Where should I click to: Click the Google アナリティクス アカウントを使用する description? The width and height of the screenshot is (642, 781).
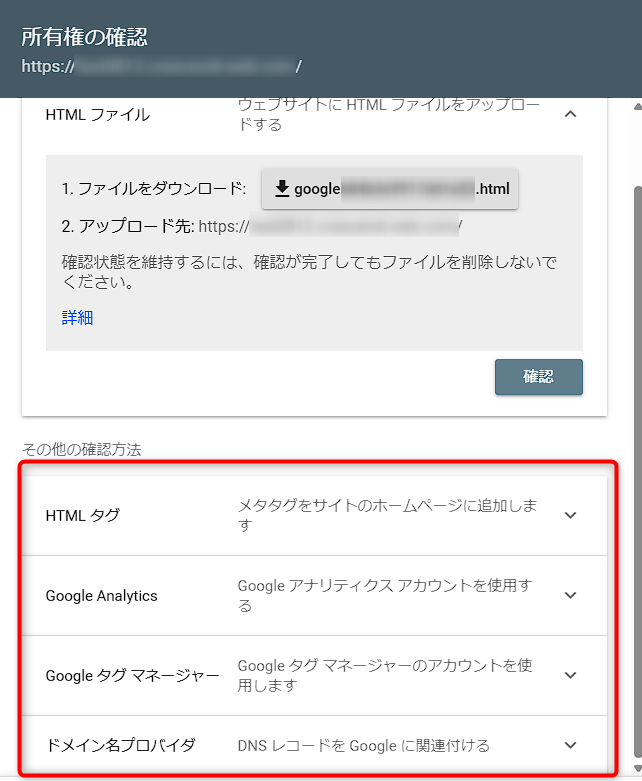(384, 595)
